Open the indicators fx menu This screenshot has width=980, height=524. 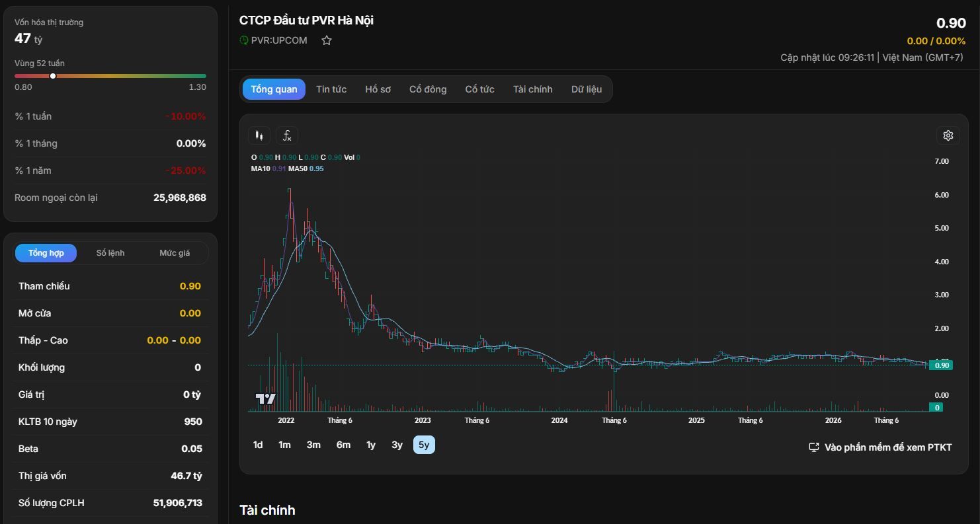pos(287,135)
